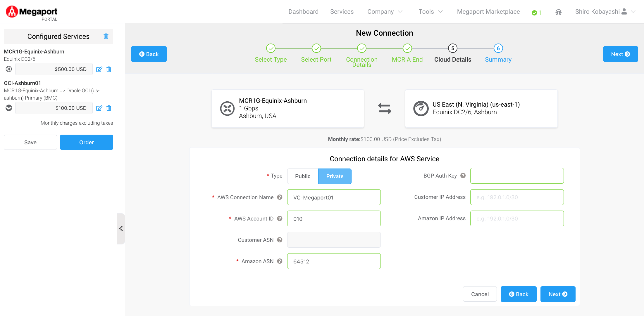This screenshot has width=644, height=316.
Task: Delete the OCI-Ashburn01 connection
Action: [x=109, y=108]
